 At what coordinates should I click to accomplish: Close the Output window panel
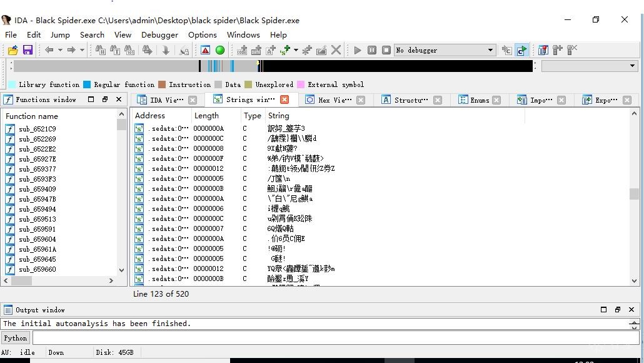pyautogui.click(x=631, y=309)
